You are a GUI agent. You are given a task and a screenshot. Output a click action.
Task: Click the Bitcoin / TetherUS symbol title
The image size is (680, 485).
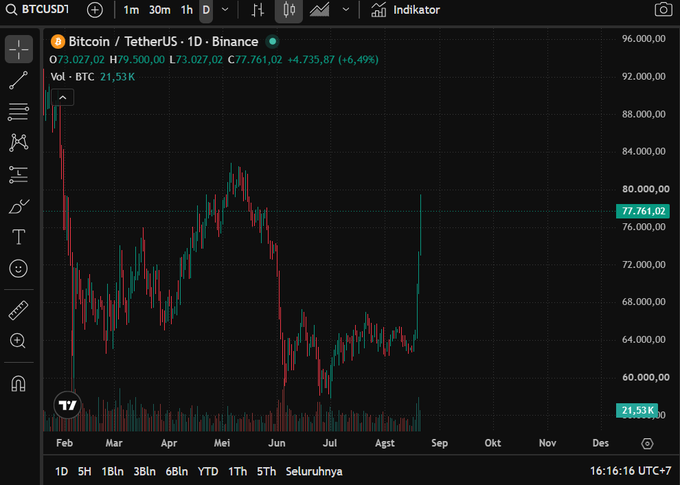163,42
